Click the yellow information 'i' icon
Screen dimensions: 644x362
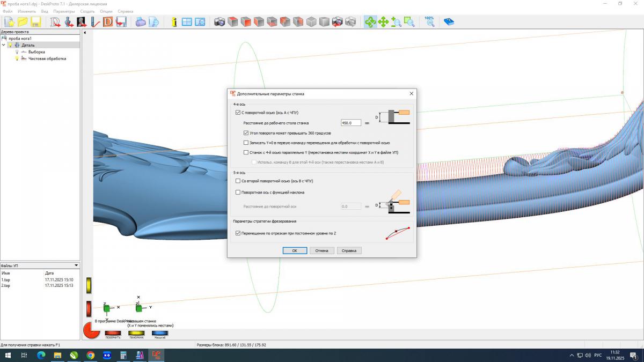[x=174, y=22]
